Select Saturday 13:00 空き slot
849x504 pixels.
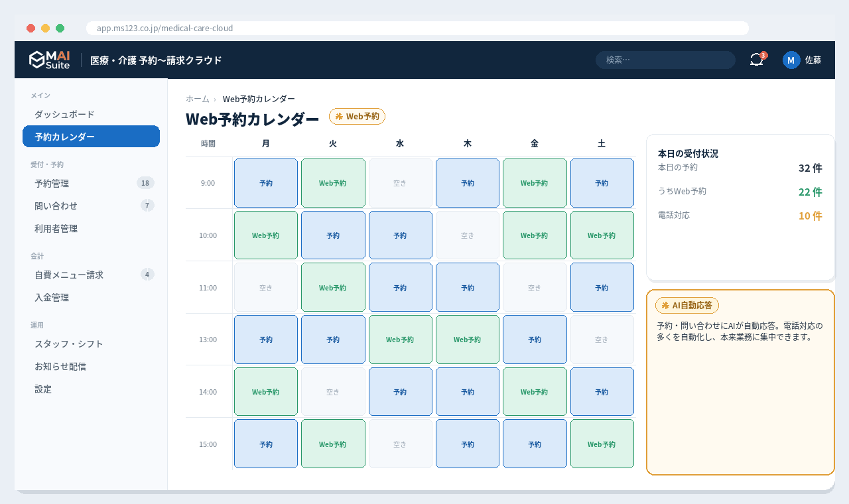pos(602,340)
